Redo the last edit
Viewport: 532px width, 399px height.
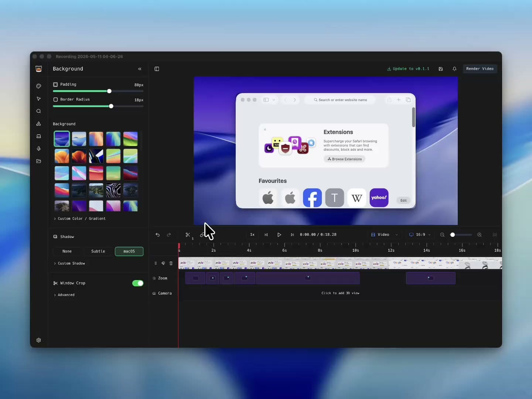169,235
